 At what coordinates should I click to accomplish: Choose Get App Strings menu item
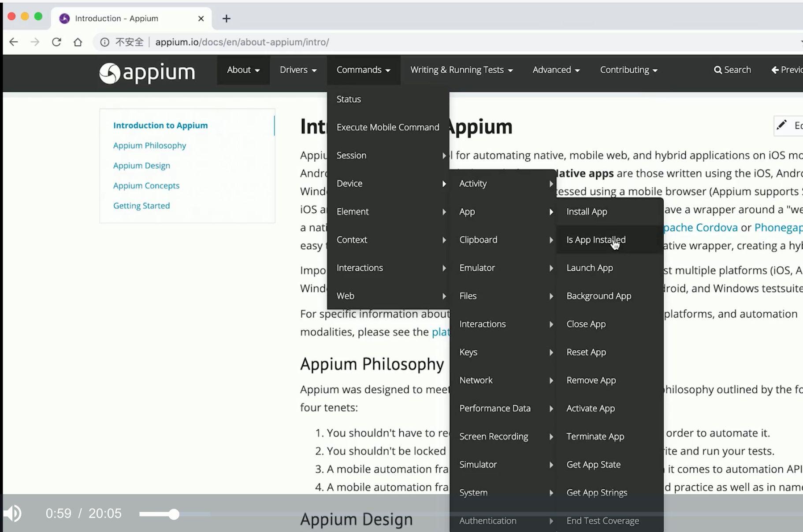tap(610, 493)
